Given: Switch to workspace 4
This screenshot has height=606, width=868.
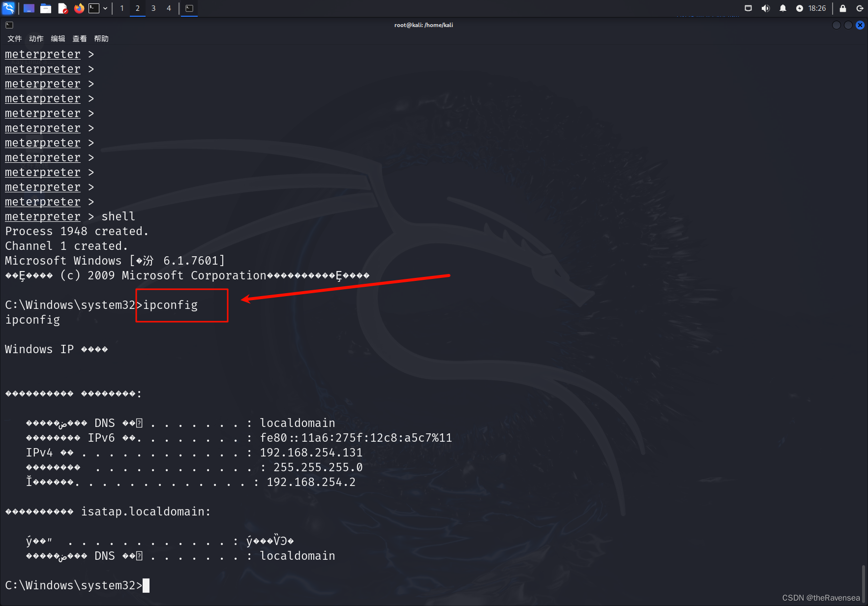Looking at the screenshot, I should [169, 8].
